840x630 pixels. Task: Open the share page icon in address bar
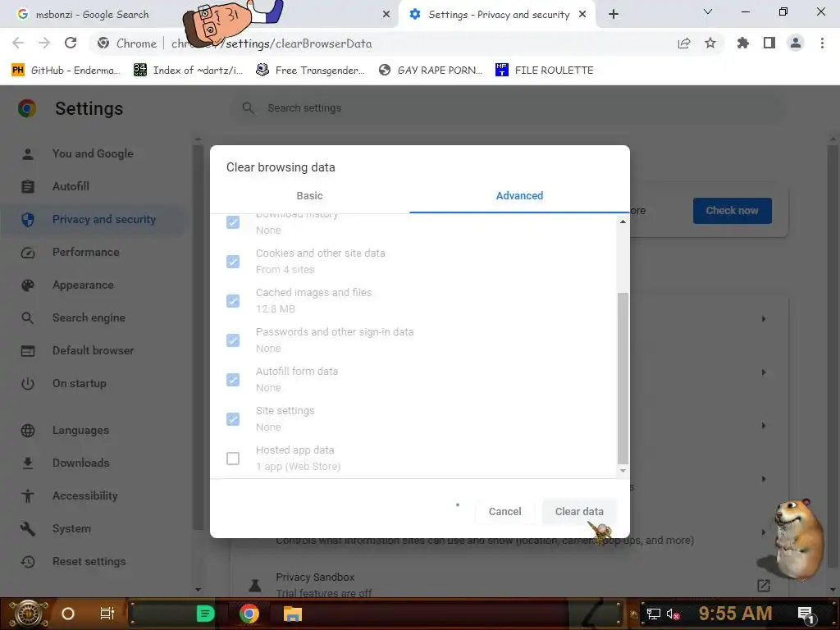pyautogui.click(x=684, y=43)
